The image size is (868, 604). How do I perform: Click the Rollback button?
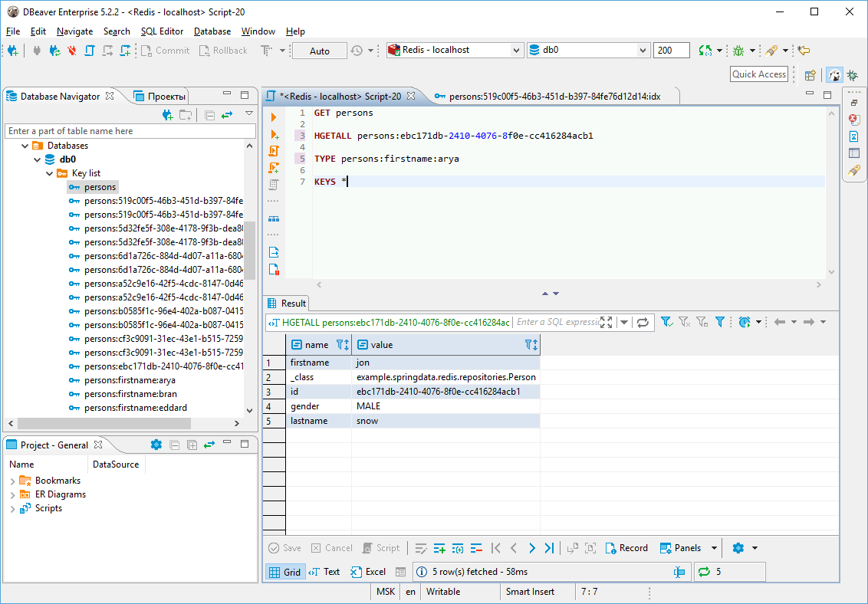click(223, 50)
